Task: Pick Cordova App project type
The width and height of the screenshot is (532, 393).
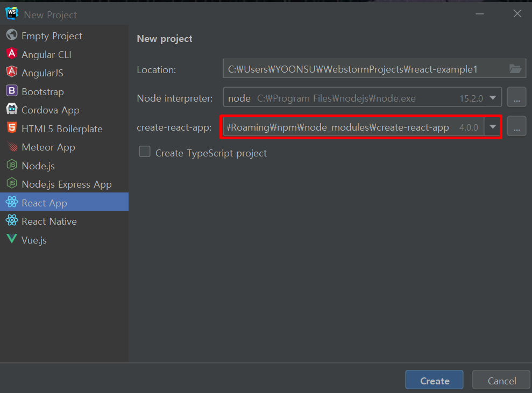Action: (x=64, y=110)
